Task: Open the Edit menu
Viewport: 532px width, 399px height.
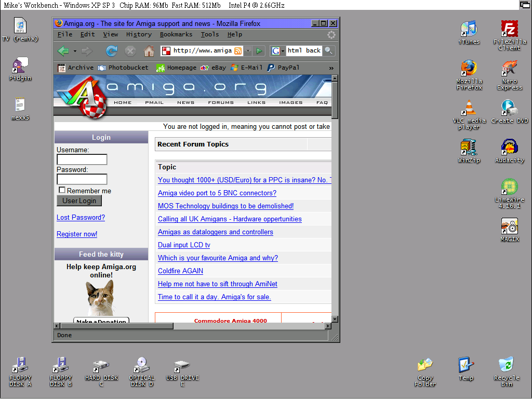Action: pyautogui.click(x=87, y=34)
